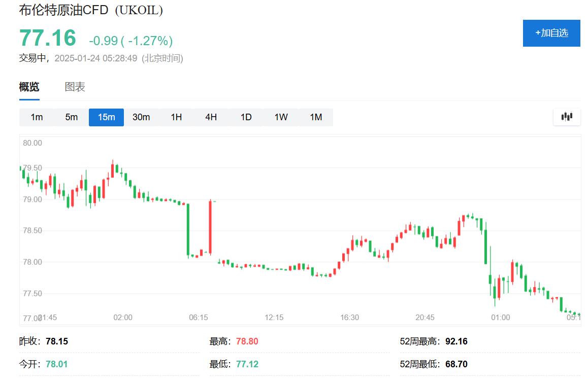
Task: Click the 最低 value 77.12
Action: pyautogui.click(x=247, y=364)
